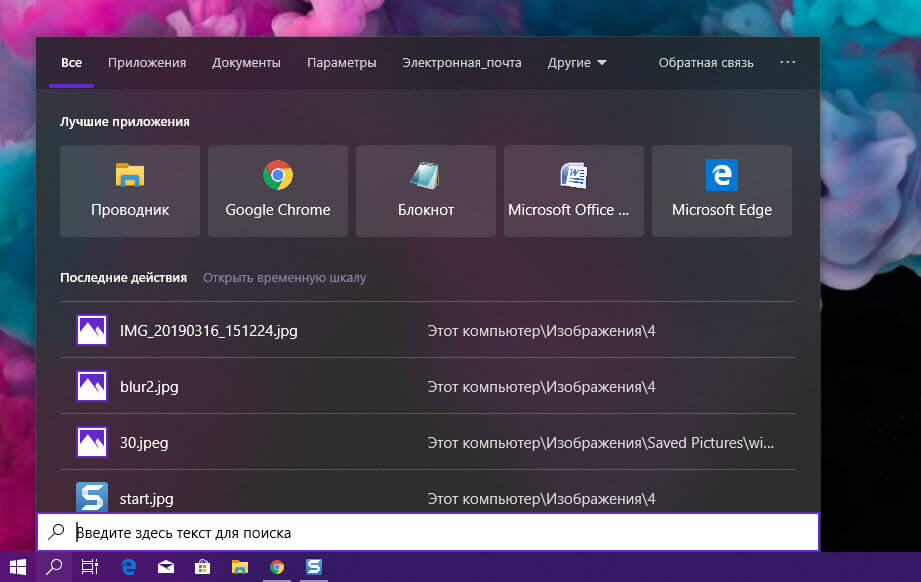Screen dimensions: 921x582
Task: Open file name blur2.jpg
Action: pyautogui.click(x=149, y=387)
